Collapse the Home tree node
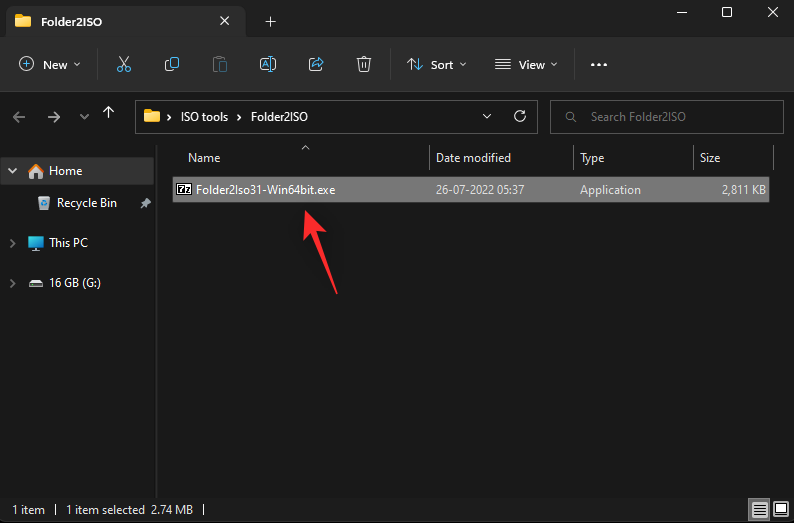The width and height of the screenshot is (794, 523). coord(13,171)
